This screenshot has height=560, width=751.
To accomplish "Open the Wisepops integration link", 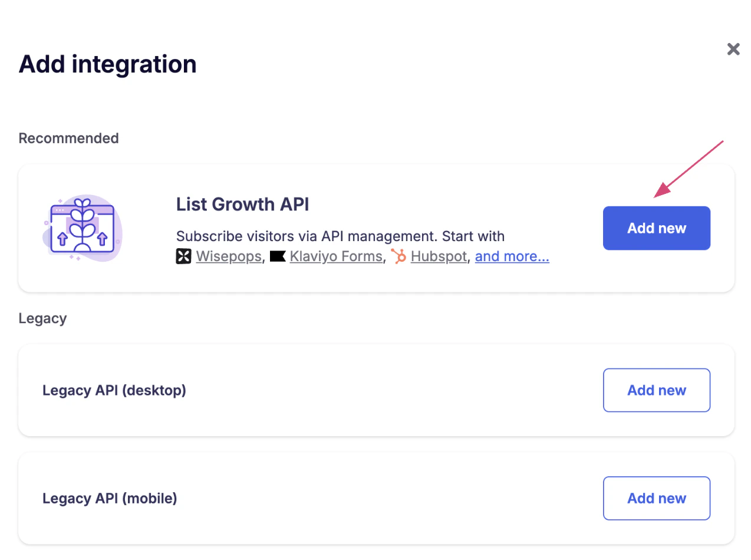I will click(228, 256).
